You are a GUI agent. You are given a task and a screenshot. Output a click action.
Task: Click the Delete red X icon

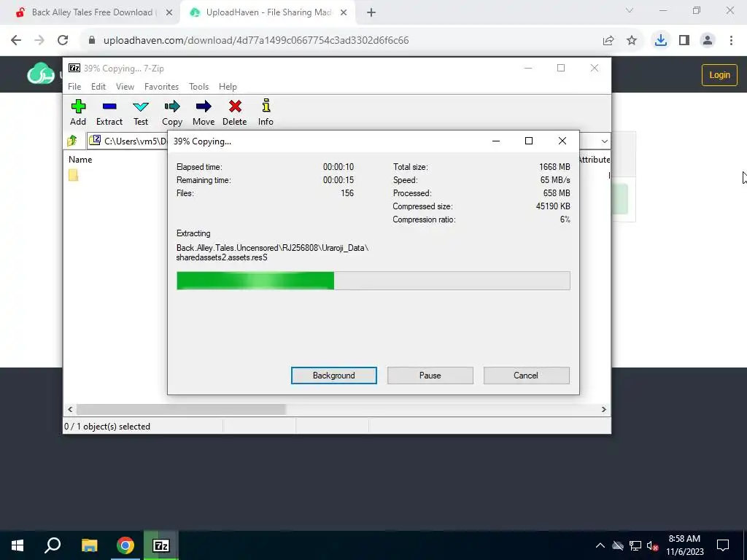235,106
